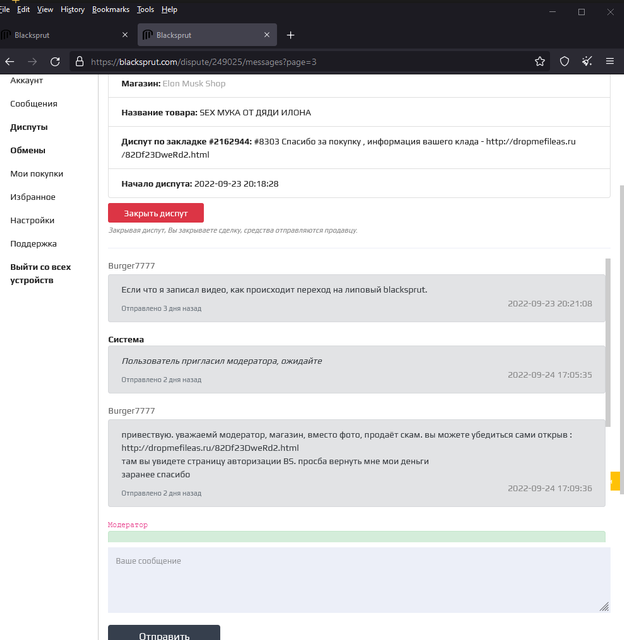Click the Отправлено 3 дня назад label

161,308
